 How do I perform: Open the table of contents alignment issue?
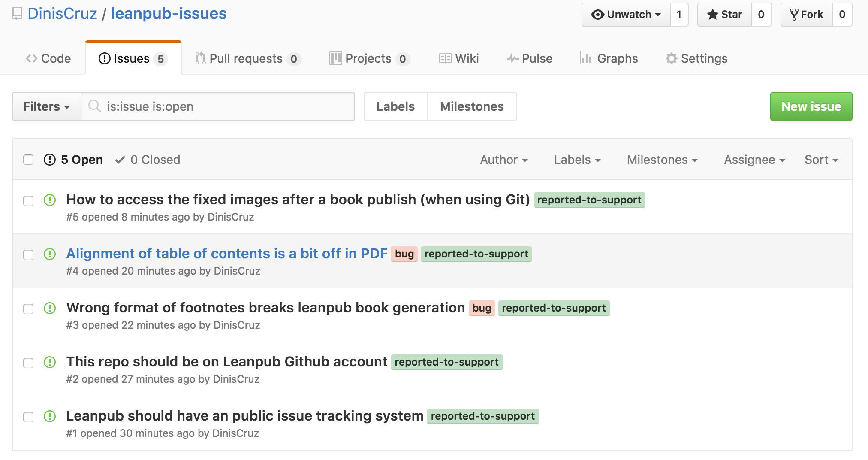(x=226, y=254)
